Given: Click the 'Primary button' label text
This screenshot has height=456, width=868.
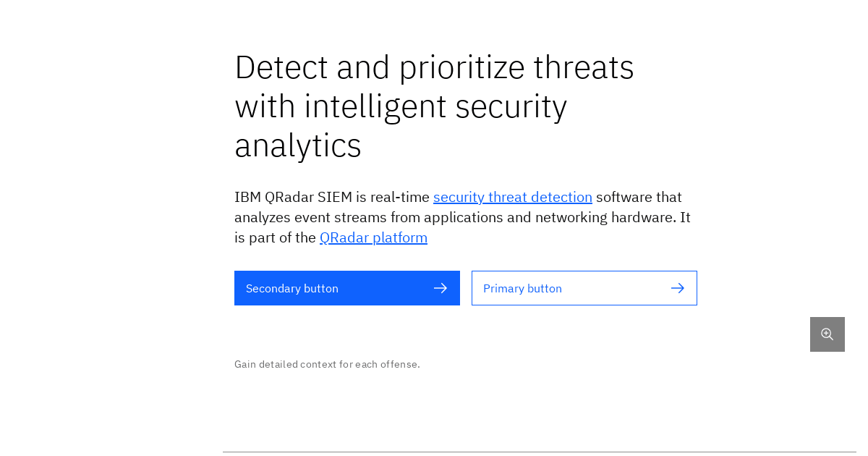Looking at the screenshot, I should click(522, 288).
